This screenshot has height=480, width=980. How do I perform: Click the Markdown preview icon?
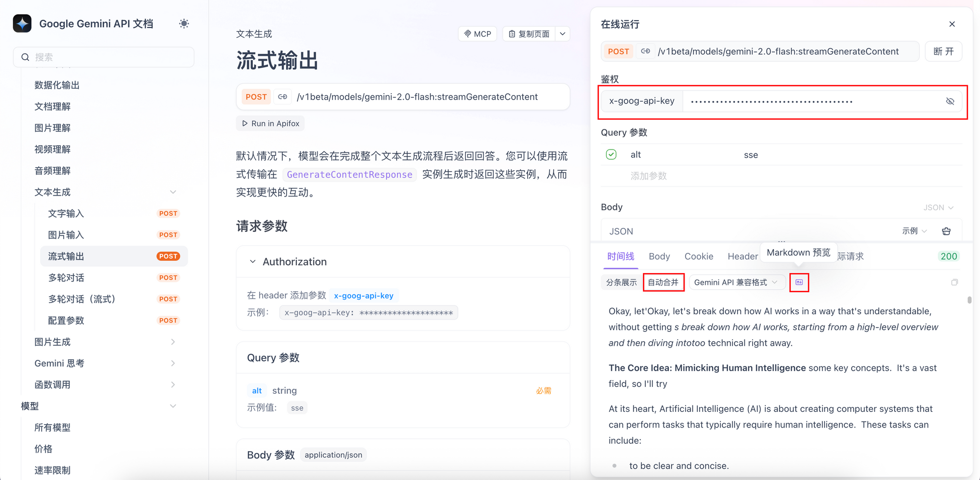click(799, 282)
